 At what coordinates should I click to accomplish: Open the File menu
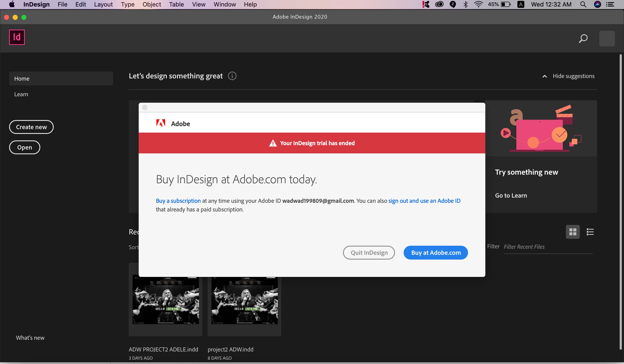(x=62, y=4)
